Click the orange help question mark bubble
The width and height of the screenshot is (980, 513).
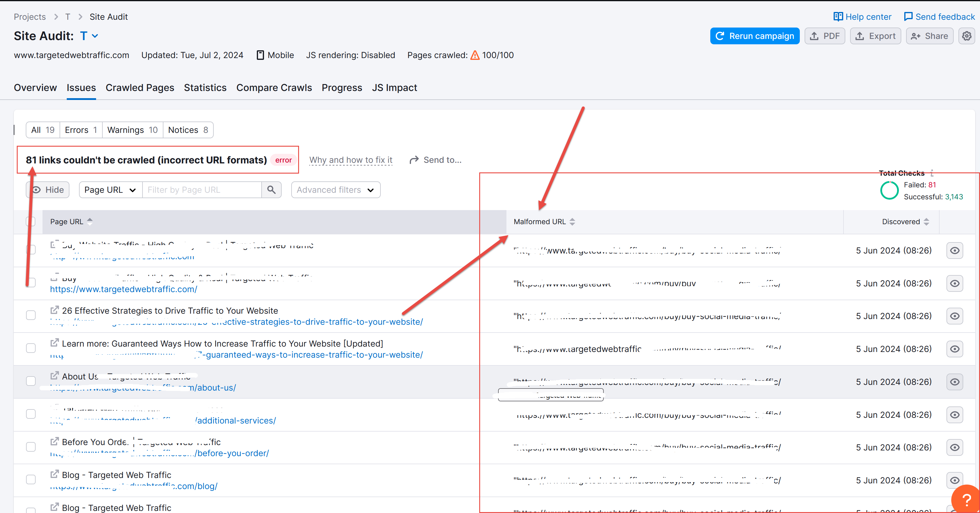click(966, 499)
